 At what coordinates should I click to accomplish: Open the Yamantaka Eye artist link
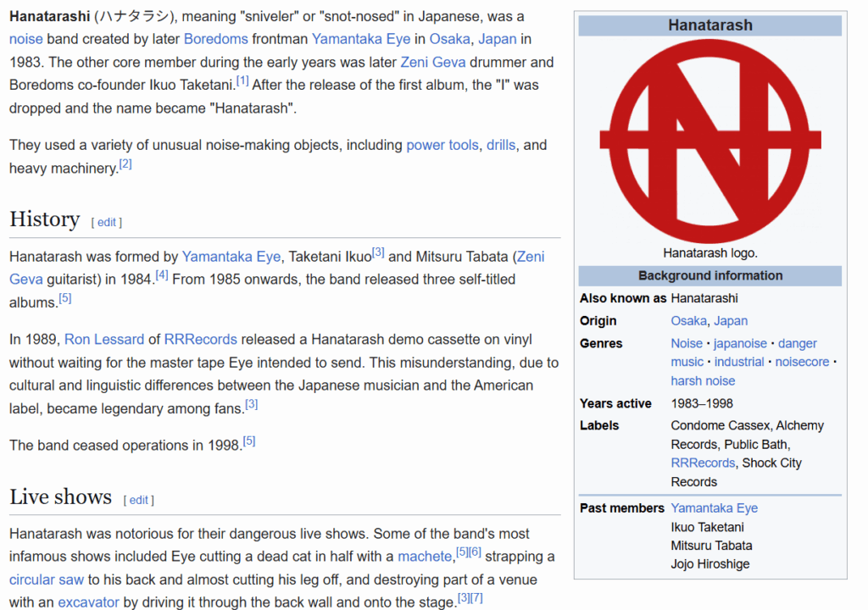pos(360,39)
